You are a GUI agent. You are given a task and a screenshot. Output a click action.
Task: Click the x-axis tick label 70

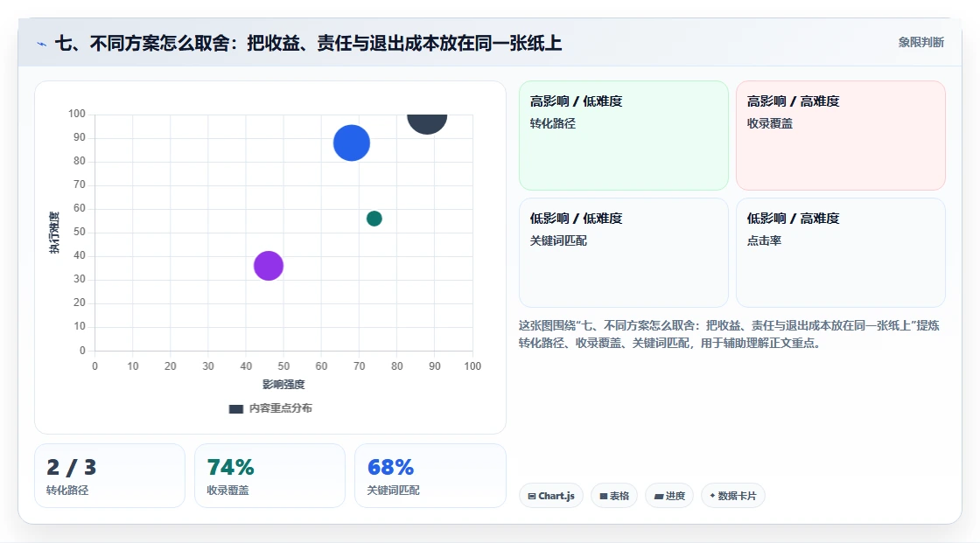[x=359, y=366]
